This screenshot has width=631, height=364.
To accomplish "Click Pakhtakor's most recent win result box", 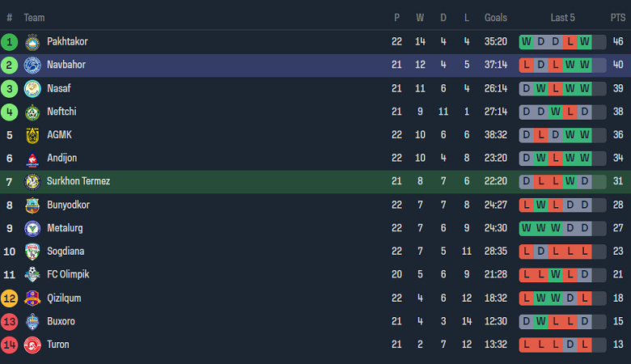I will 585,42.
